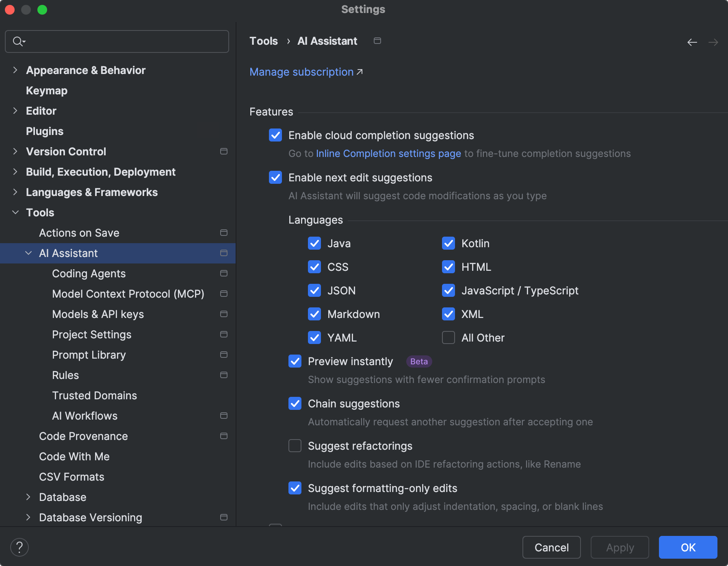This screenshot has width=728, height=566.
Task: Enable the All Other languages checkbox
Action: click(x=448, y=337)
